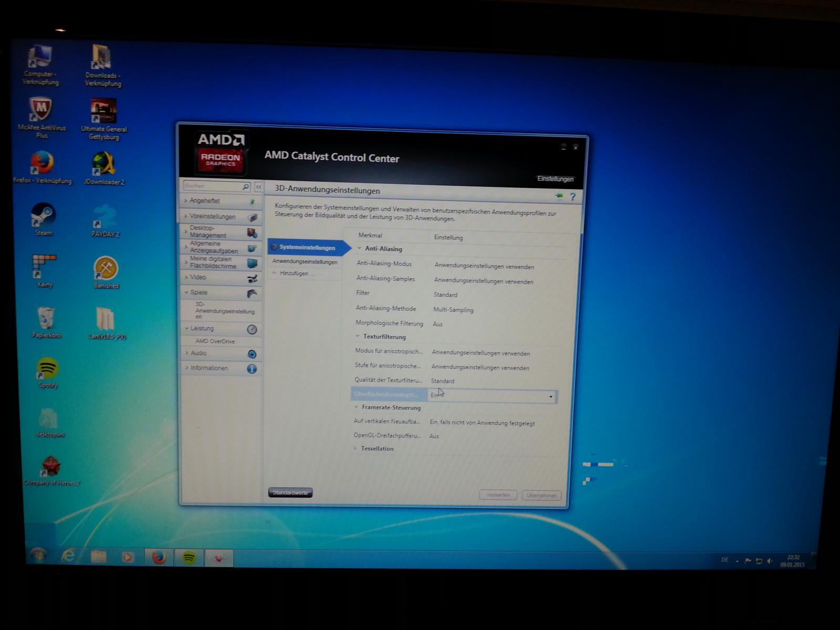The width and height of the screenshot is (840, 630).
Task: Open Windows Explorer from the taskbar
Action: tap(98, 556)
